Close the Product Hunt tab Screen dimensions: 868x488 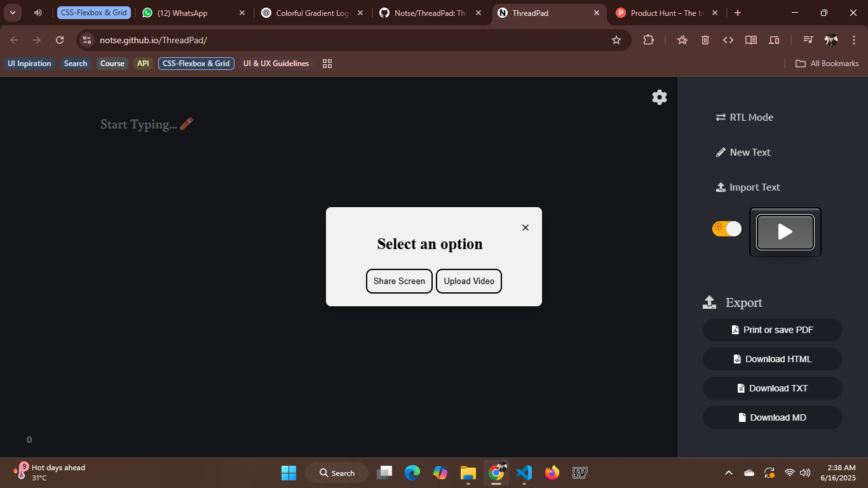[x=715, y=13]
